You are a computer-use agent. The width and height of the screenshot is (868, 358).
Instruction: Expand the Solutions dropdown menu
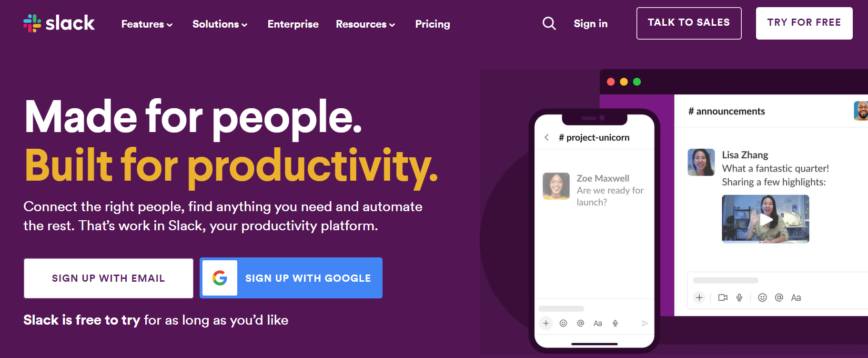220,24
